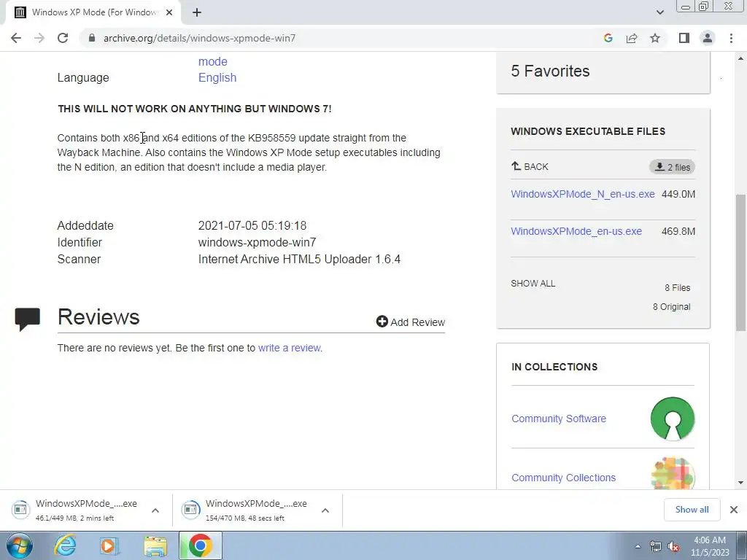Show all downloads
The image size is (747, 560).
pyautogui.click(x=692, y=510)
